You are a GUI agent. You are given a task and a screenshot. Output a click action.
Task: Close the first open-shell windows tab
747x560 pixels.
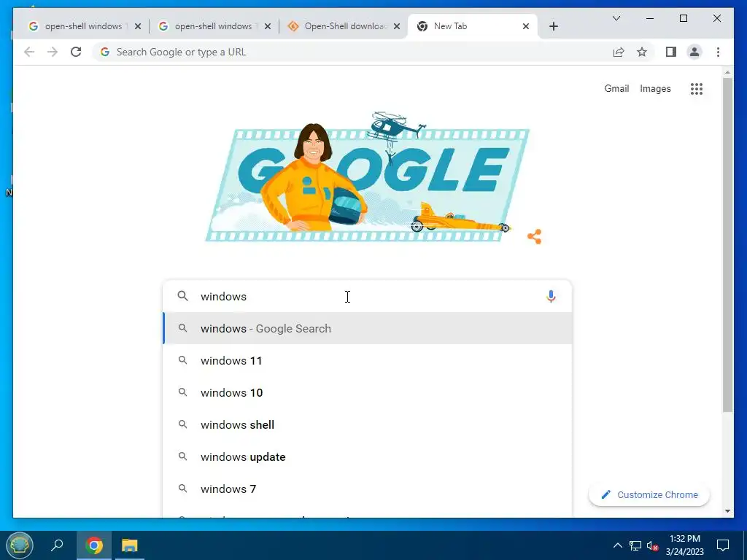point(138,26)
